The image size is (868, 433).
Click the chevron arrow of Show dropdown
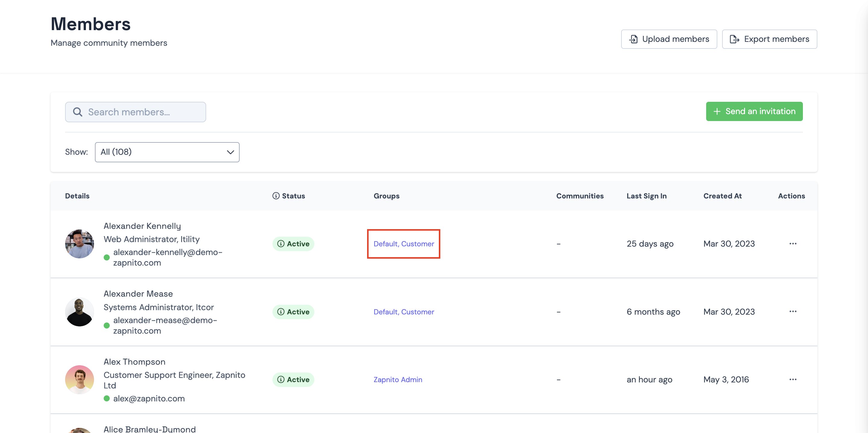pyautogui.click(x=230, y=152)
